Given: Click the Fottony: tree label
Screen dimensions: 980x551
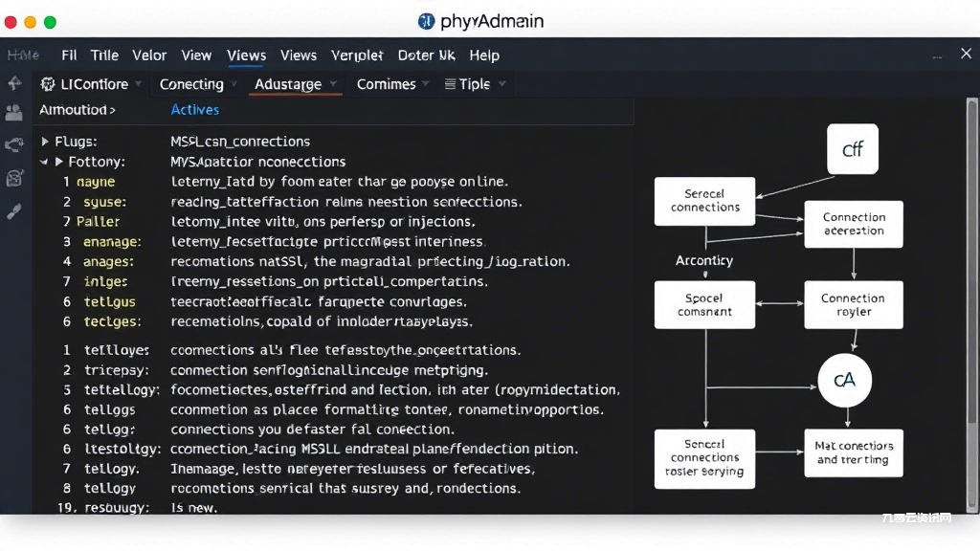Looking at the screenshot, I should [97, 162].
